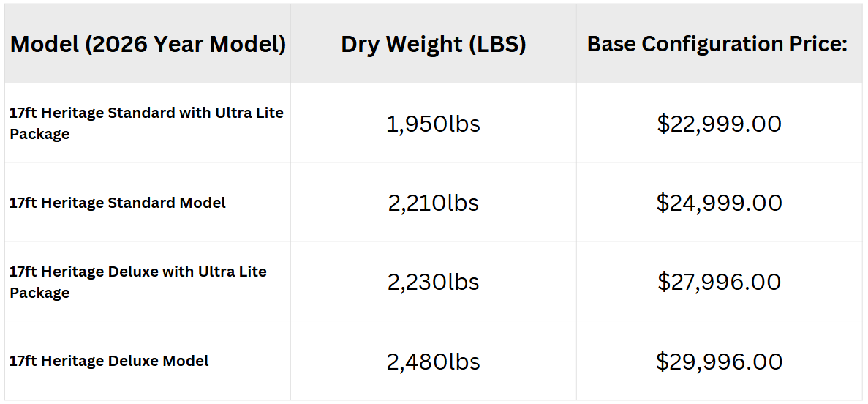Click the $27,996.00 price cell
The image size is (868, 404).
[x=719, y=282]
